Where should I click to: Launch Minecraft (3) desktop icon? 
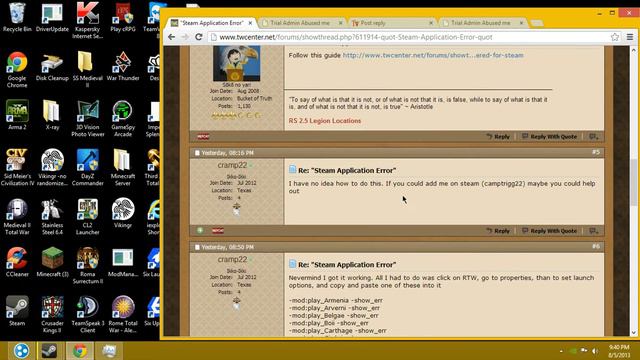pyautogui.click(x=52, y=262)
